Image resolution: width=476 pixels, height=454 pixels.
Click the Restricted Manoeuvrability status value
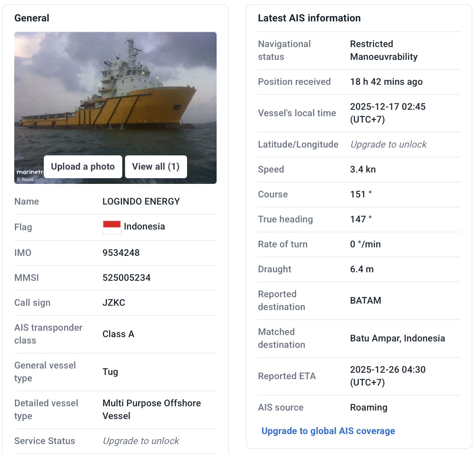(x=384, y=51)
